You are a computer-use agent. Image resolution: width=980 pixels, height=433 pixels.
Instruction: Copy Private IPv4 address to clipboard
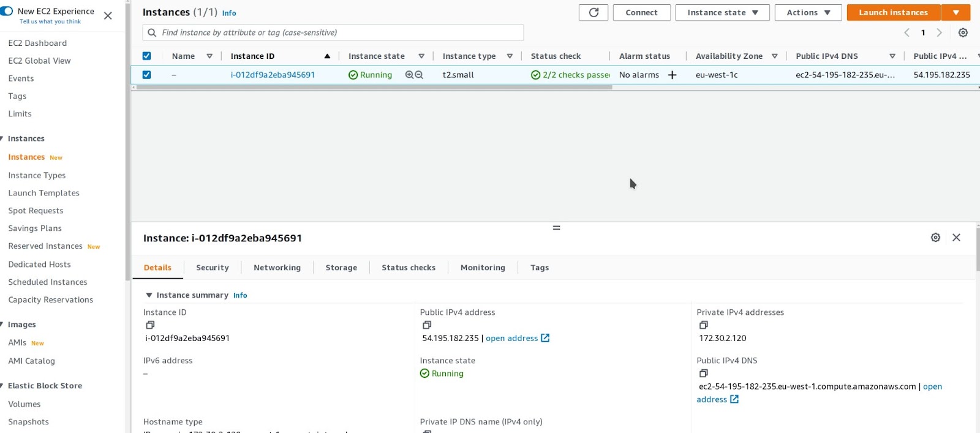pyautogui.click(x=704, y=325)
